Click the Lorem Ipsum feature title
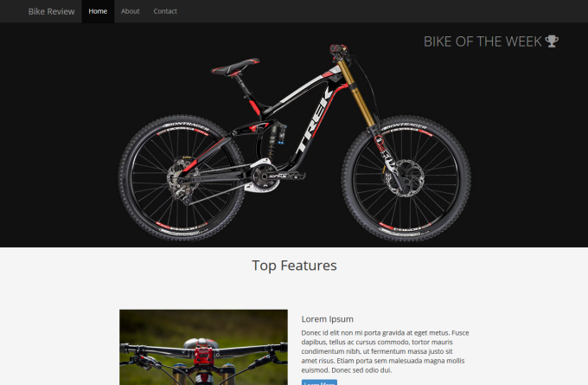Image resolution: width=588 pixels, height=385 pixels. [328, 319]
